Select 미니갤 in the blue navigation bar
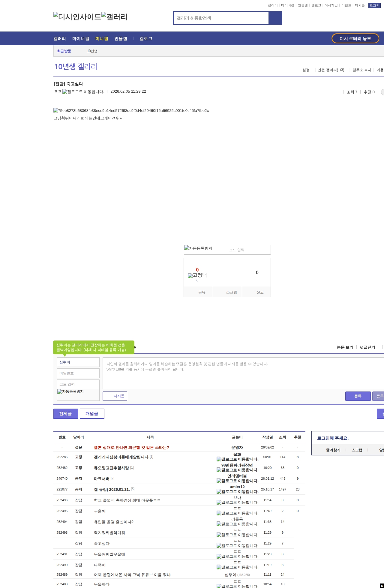 tap(102, 39)
